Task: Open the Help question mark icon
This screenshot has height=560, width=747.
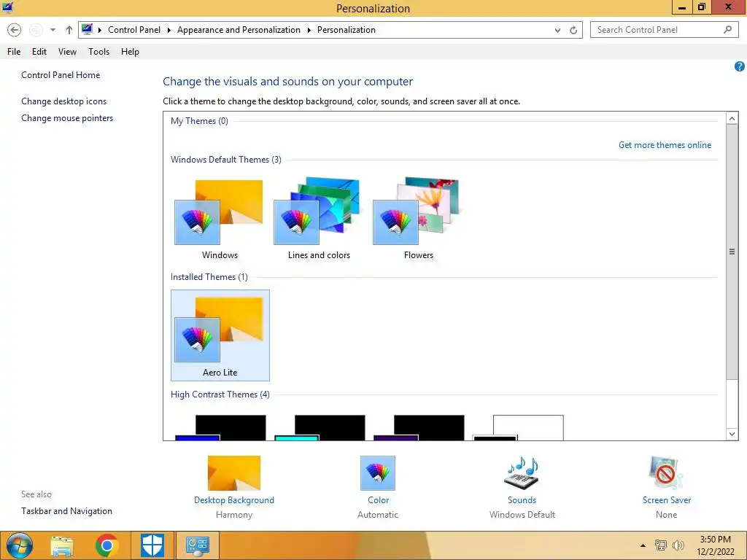Action: (x=740, y=66)
